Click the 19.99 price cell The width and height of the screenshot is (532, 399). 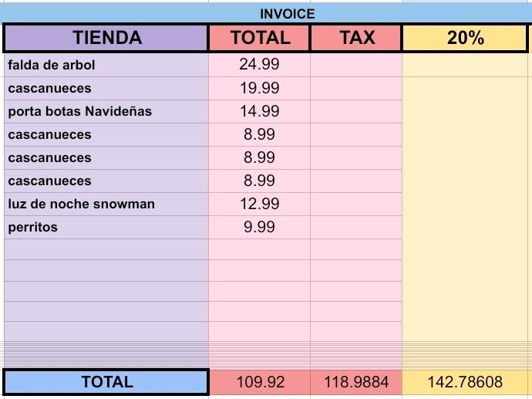(x=259, y=88)
